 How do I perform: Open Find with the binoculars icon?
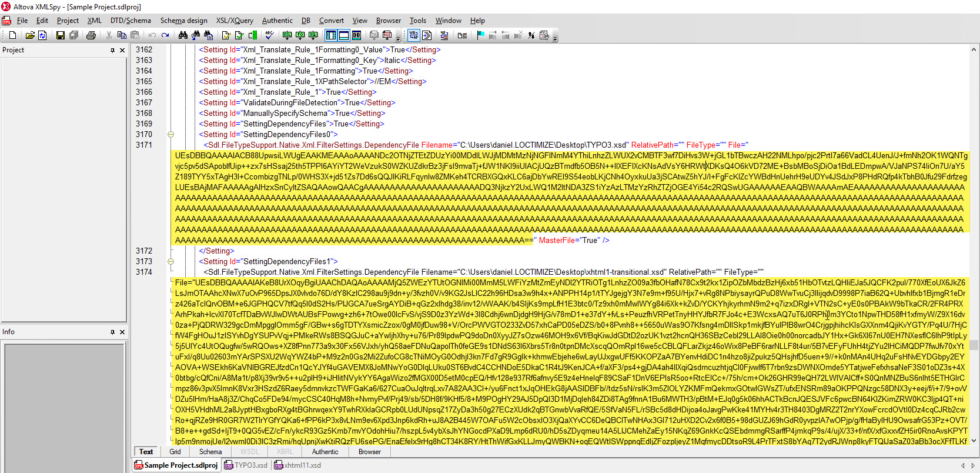coord(183,35)
